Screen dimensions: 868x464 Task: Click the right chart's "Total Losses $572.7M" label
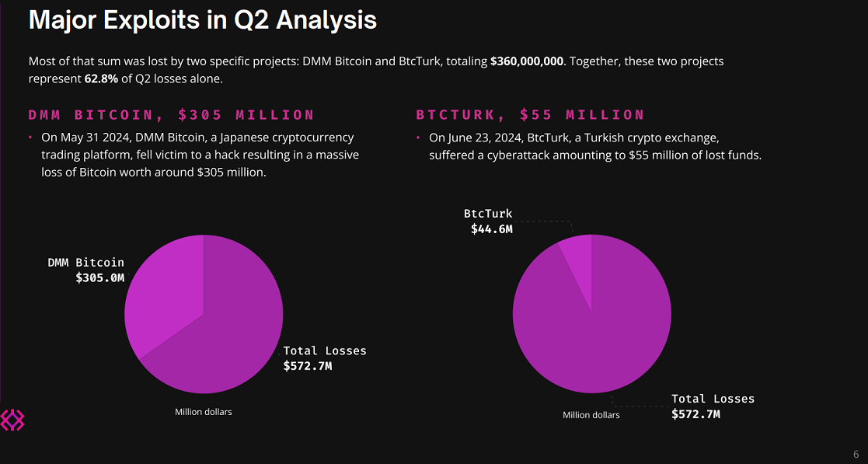coord(713,406)
